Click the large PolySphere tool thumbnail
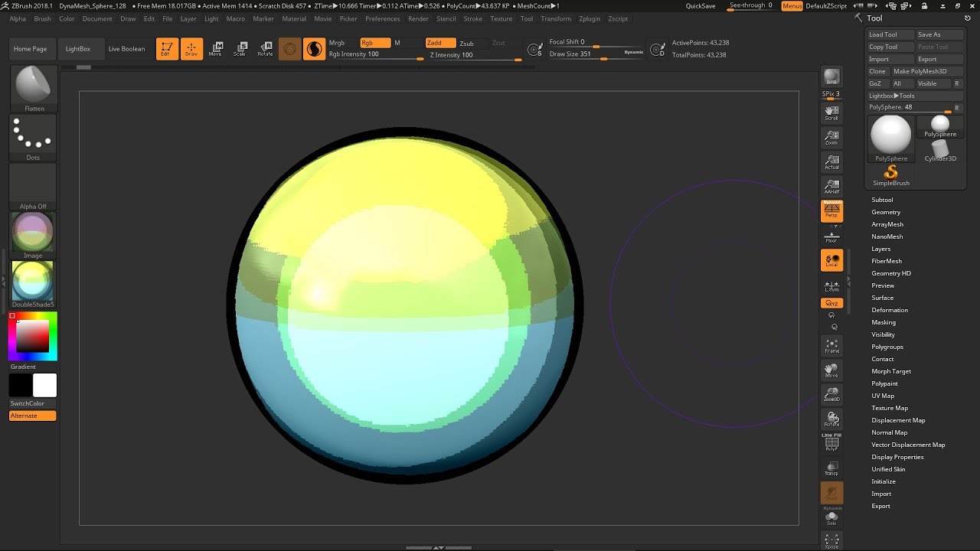Screen dimensions: 980x551 891,139
